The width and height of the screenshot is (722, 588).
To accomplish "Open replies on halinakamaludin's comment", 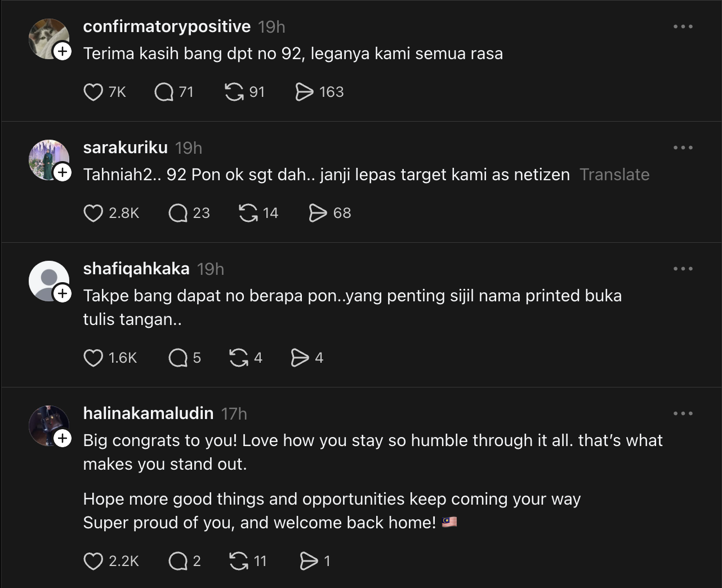I will tap(178, 561).
